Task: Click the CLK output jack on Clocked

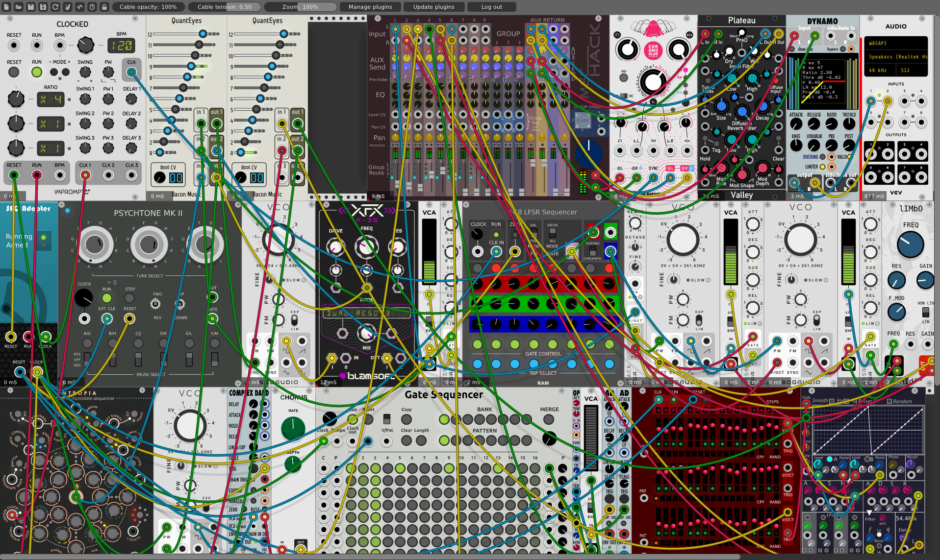Action: click(131, 73)
